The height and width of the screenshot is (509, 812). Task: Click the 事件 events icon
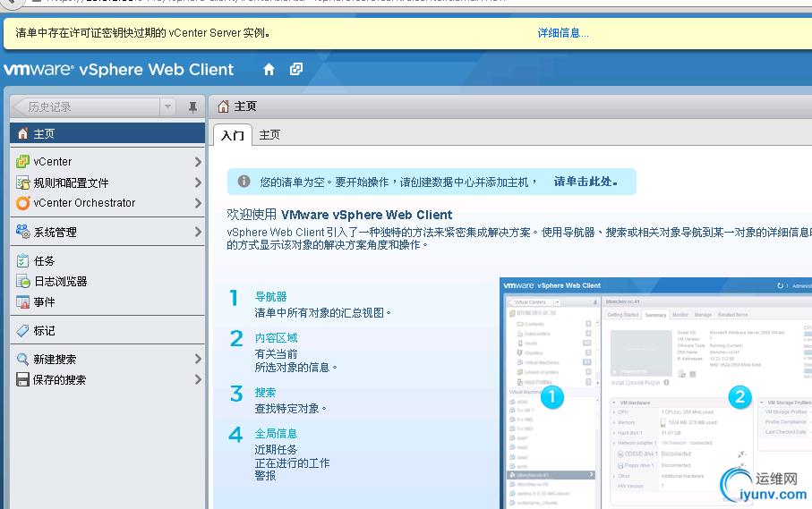[x=22, y=302]
